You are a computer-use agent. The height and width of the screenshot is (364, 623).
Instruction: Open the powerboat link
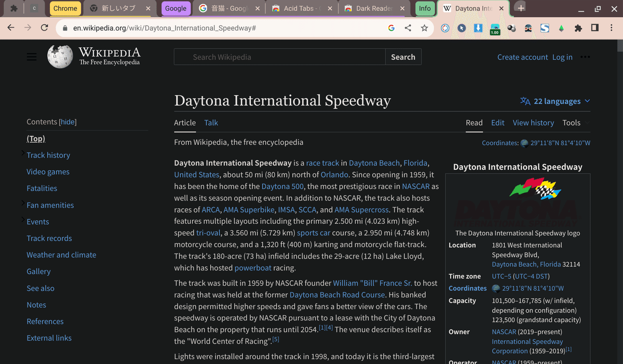click(253, 268)
